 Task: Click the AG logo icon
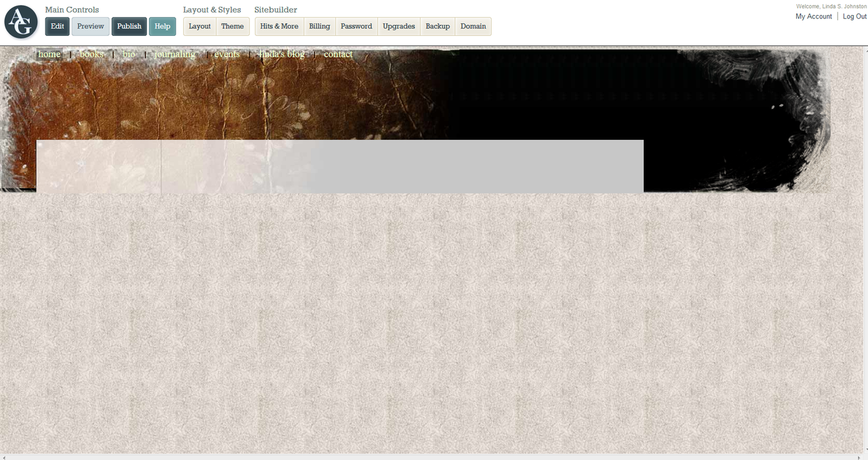coord(21,22)
